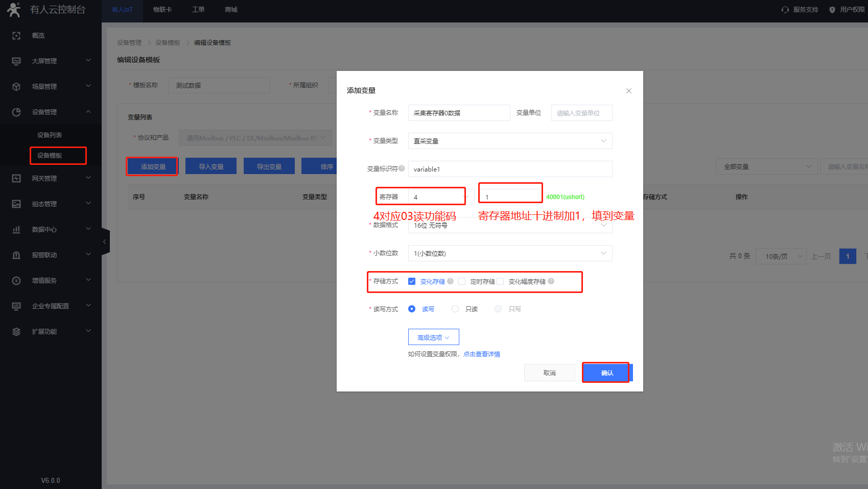Click the 大屏管理 screen icon
868x489 pixels.
pos(16,61)
